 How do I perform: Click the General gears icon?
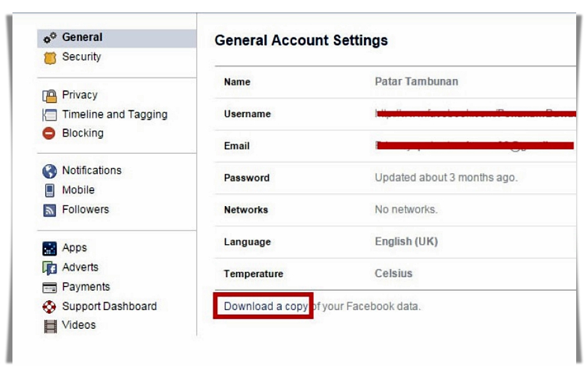50,38
